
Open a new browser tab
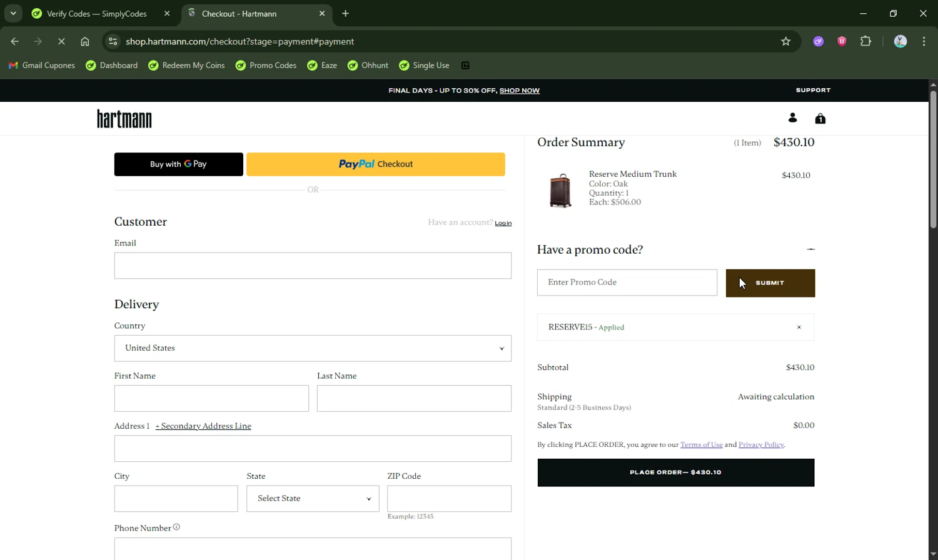tap(345, 13)
